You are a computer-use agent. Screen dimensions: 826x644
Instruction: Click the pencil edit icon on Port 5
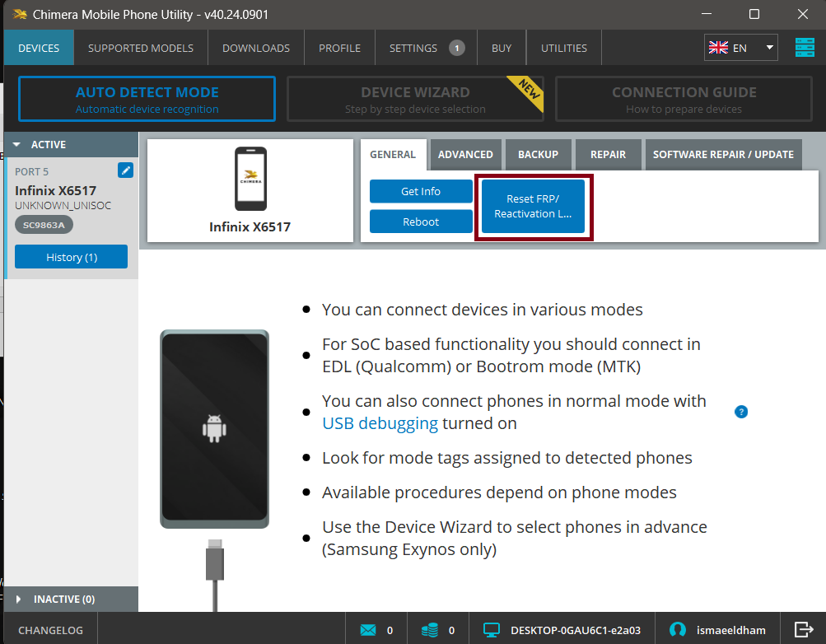(125, 170)
